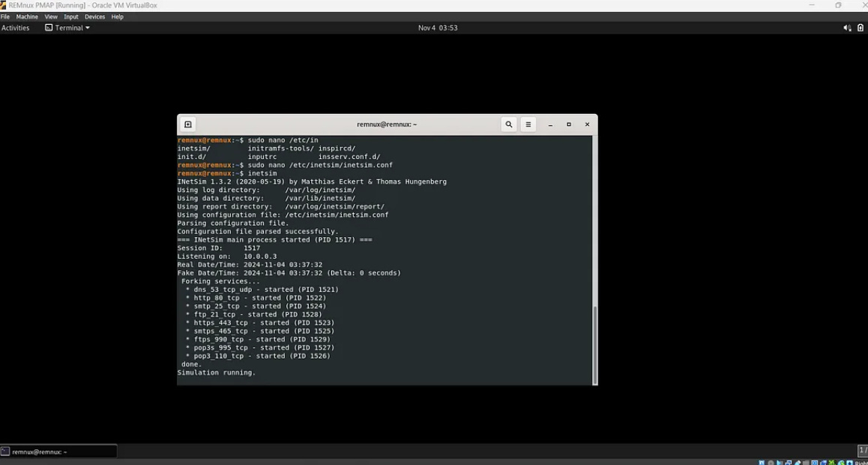Image resolution: width=868 pixels, height=465 pixels.
Task: Click the 'sudo nano /etc/in' command line
Action: [x=248, y=140]
